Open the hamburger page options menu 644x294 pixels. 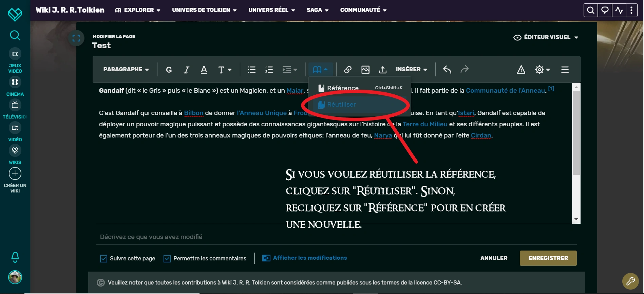coord(565,70)
